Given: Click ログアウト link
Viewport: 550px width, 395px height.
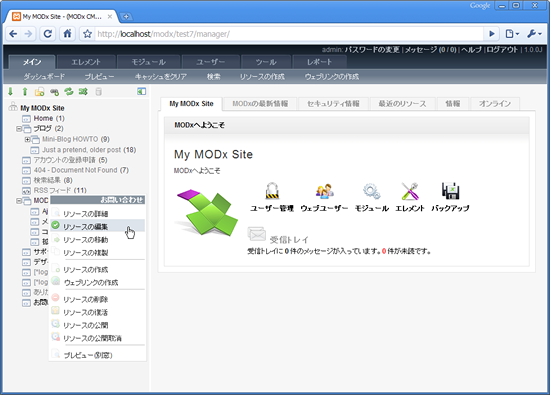Looking at the screenshot, I should [502, 50].
